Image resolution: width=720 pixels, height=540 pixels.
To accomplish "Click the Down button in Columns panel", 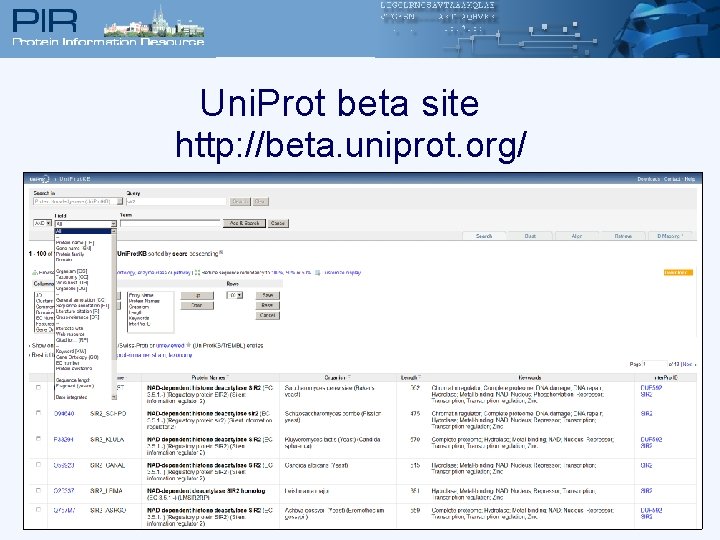I will 197,305.
